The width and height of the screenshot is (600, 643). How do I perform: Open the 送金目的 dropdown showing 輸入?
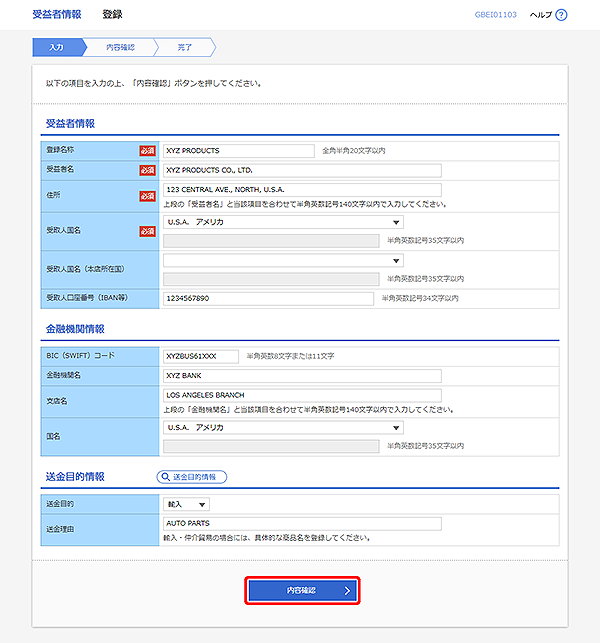point(186,505)
